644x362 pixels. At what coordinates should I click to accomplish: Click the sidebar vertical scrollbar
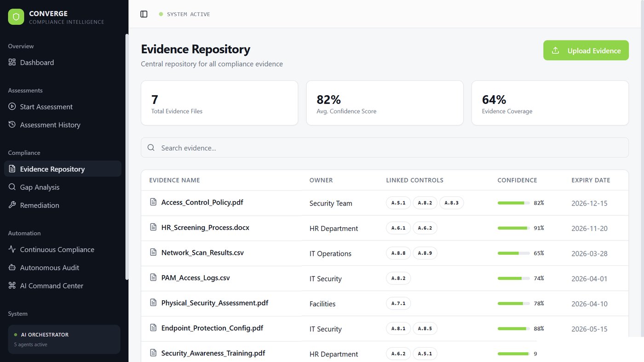click(127, 156)
